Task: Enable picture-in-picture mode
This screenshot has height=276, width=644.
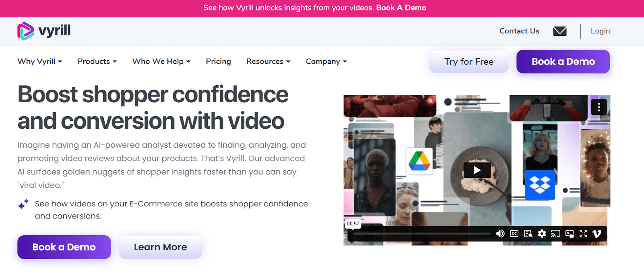Action: (x=570, y=234)
